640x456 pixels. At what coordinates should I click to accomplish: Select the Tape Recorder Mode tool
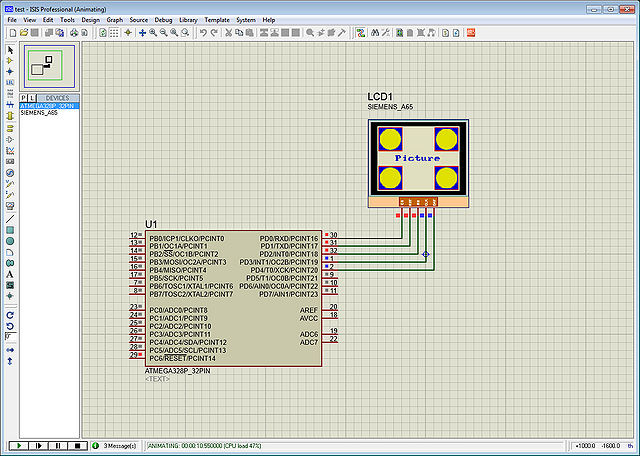[x=10, y=162]
